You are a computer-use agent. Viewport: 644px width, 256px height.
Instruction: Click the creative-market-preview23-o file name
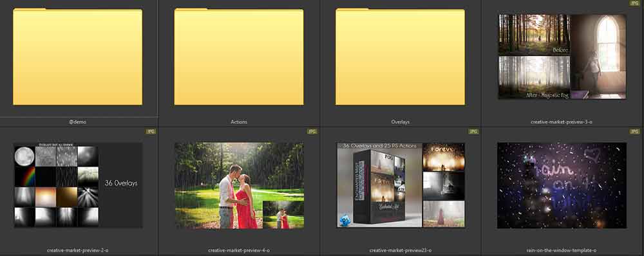pyautogui.click(x=401, y=250)
